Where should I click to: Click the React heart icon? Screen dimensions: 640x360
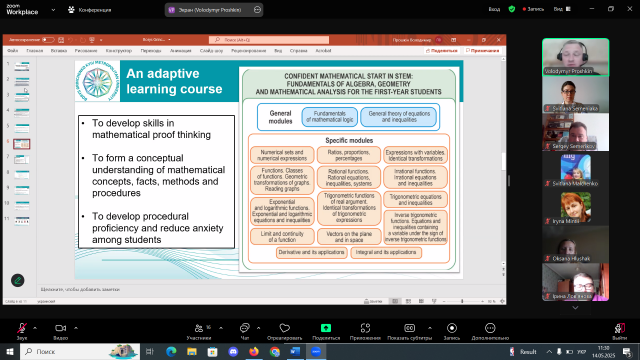tap(284, 328)
